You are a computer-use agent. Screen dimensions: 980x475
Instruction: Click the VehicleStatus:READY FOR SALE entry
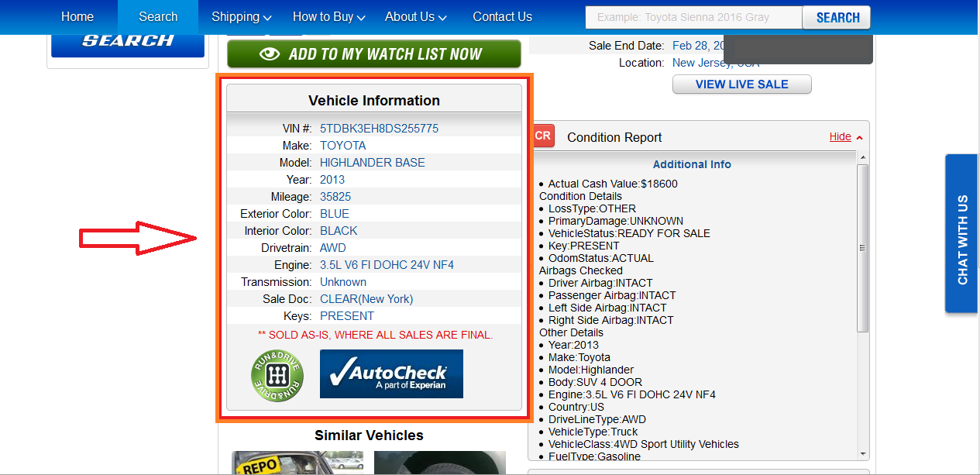[x=629, y=233]
